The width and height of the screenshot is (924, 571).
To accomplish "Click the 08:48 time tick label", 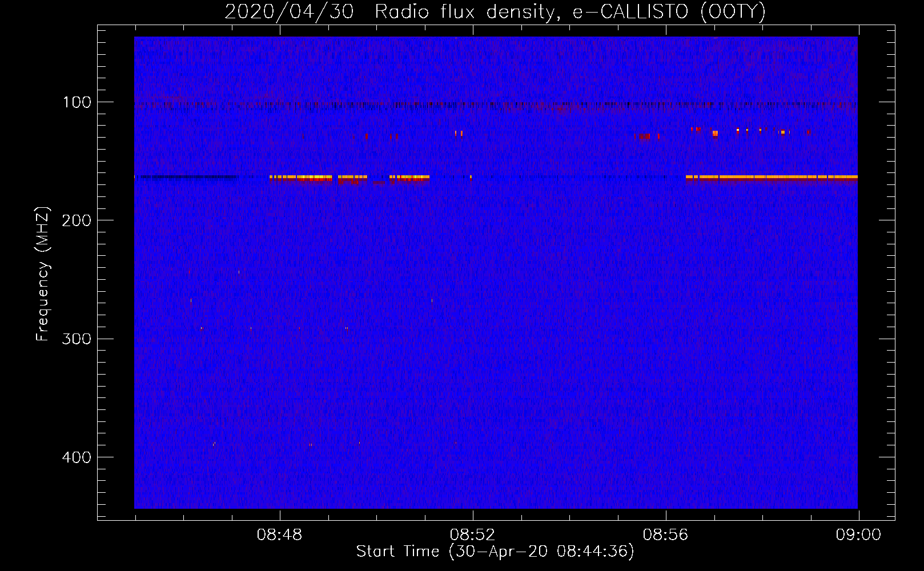I will [x=279, y=535].
